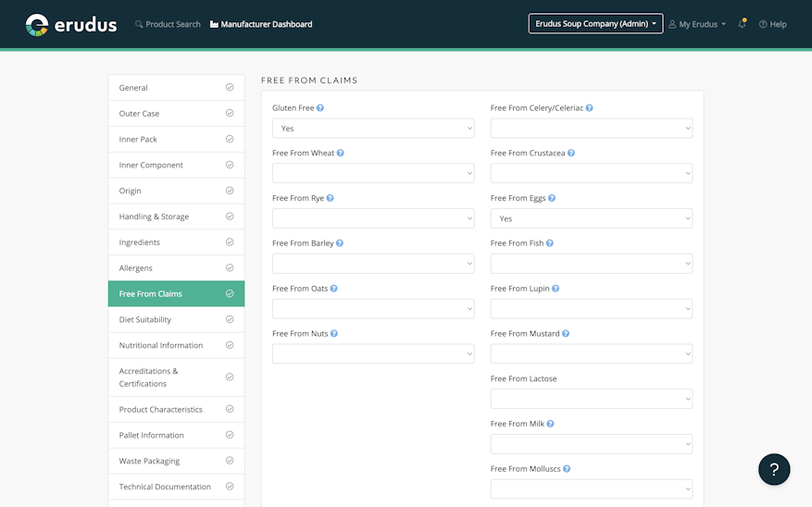Open the Free From Barley dropdown

point(373,264)
